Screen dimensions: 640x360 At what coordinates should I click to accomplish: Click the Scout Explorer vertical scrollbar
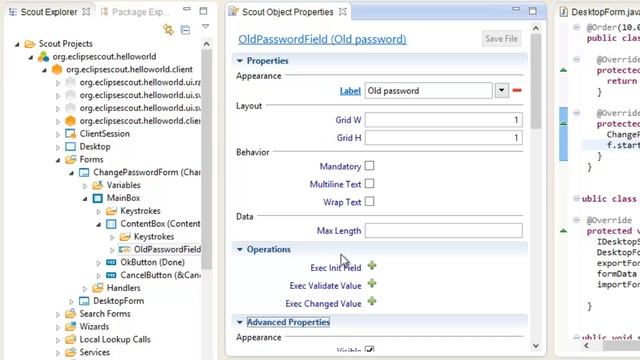pos(207,159)
